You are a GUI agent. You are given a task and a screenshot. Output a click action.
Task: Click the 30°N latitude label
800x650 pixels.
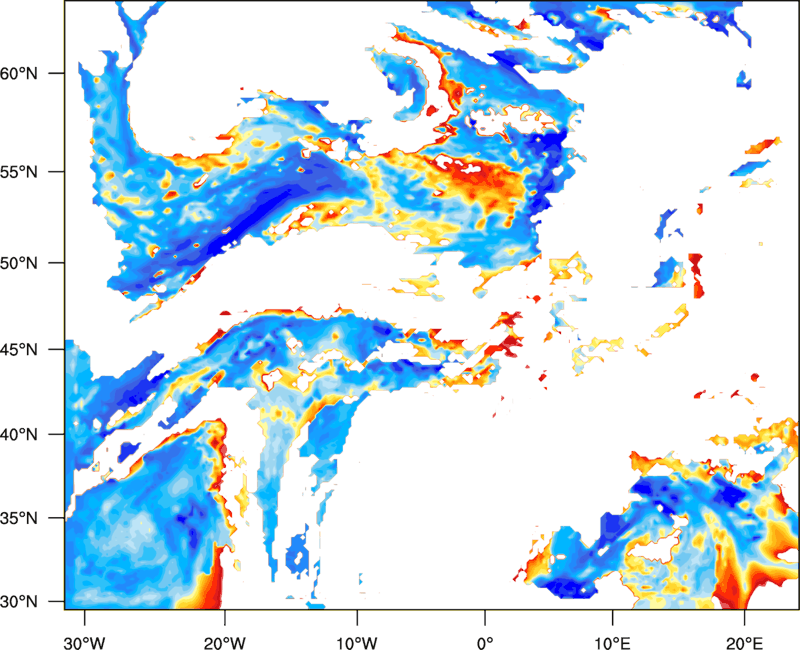(19, 602)
